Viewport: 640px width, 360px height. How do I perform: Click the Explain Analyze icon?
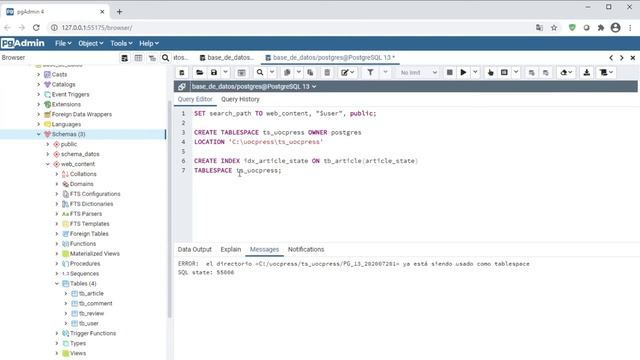coord(504,72)
